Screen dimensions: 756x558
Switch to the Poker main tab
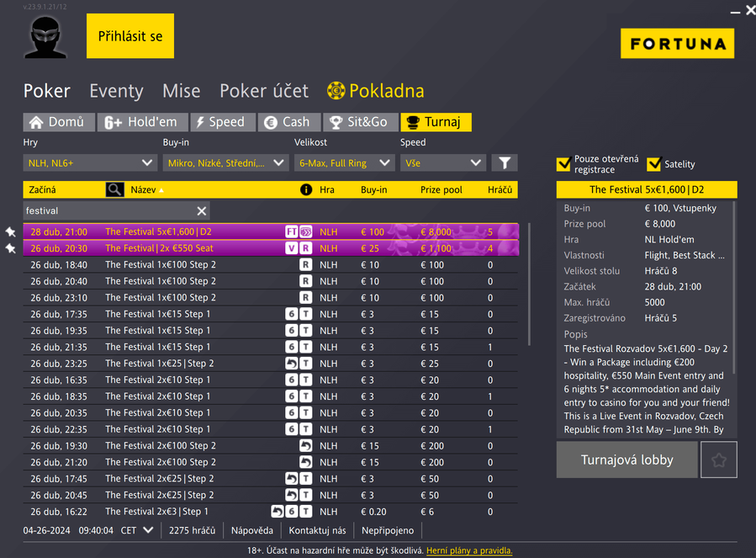47,91
